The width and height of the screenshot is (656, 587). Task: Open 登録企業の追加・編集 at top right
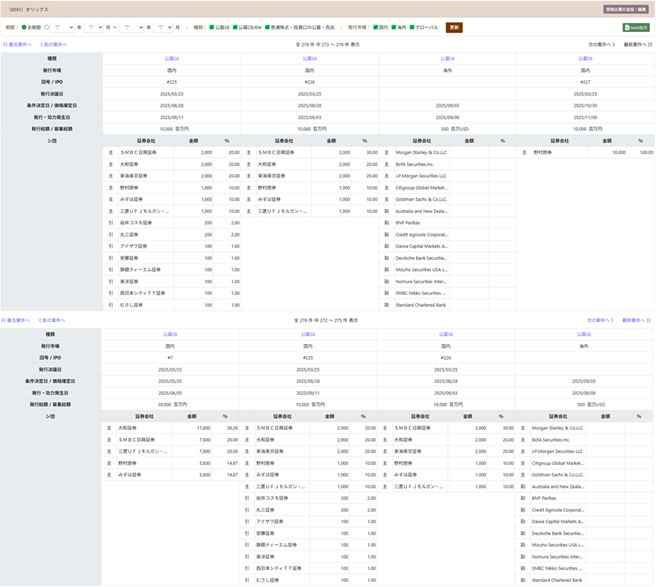click(x=627, y=9)
